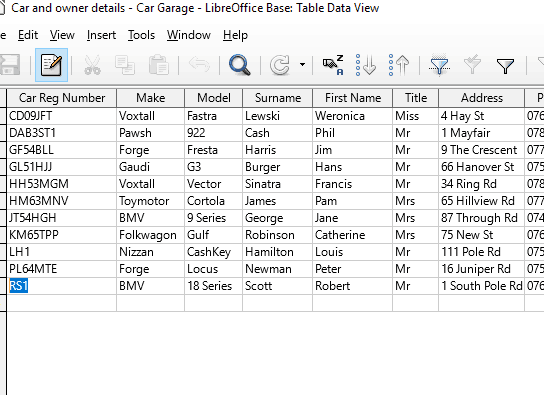Image resolution: width=544 pixels, height=395 pixels.
Task: Click the Gaudi make cell
Action: click(x=151, y=167)
